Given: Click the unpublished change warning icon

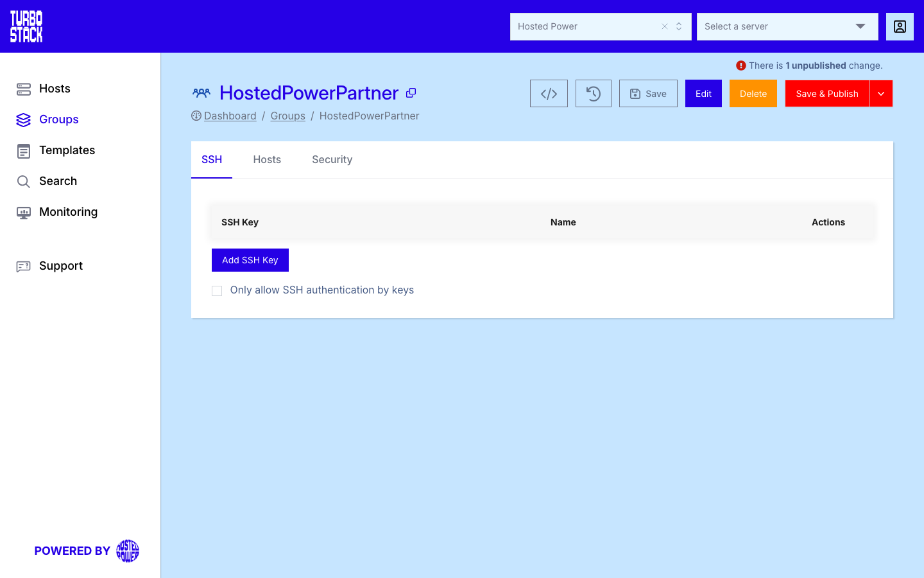Looking at the screenshot, I should pos(741,66).
